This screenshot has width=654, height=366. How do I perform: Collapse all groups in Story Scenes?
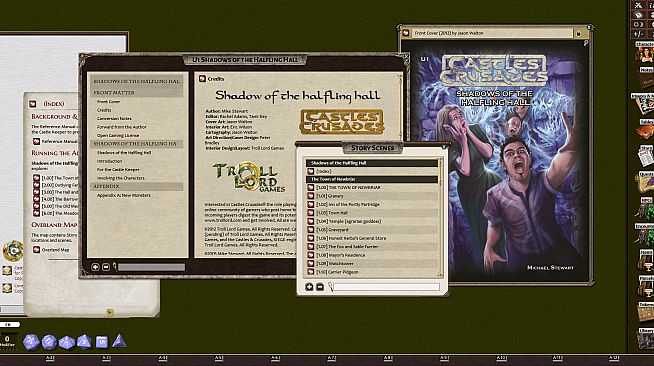tap(320, 287)
